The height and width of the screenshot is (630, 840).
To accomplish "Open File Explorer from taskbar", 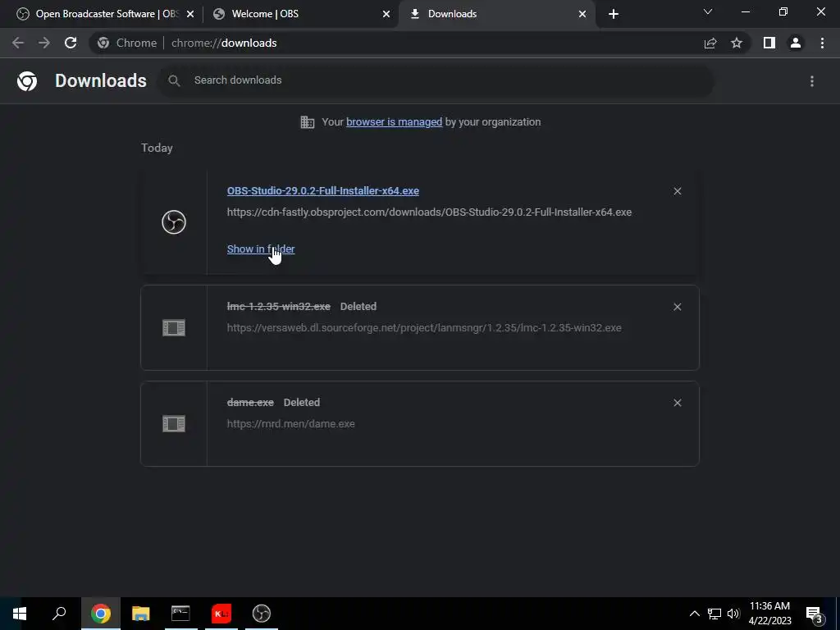I will click(x=141, y=614).
